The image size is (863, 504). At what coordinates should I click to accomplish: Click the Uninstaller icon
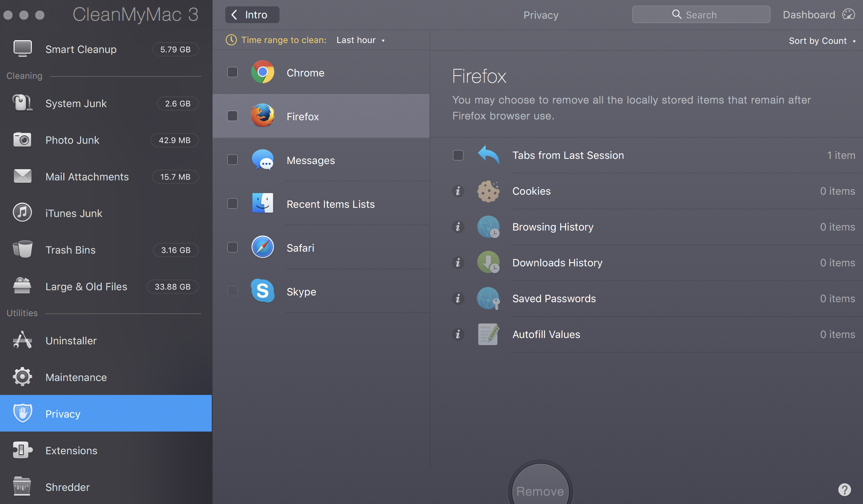pyautogui.click(x=23, y=340)
